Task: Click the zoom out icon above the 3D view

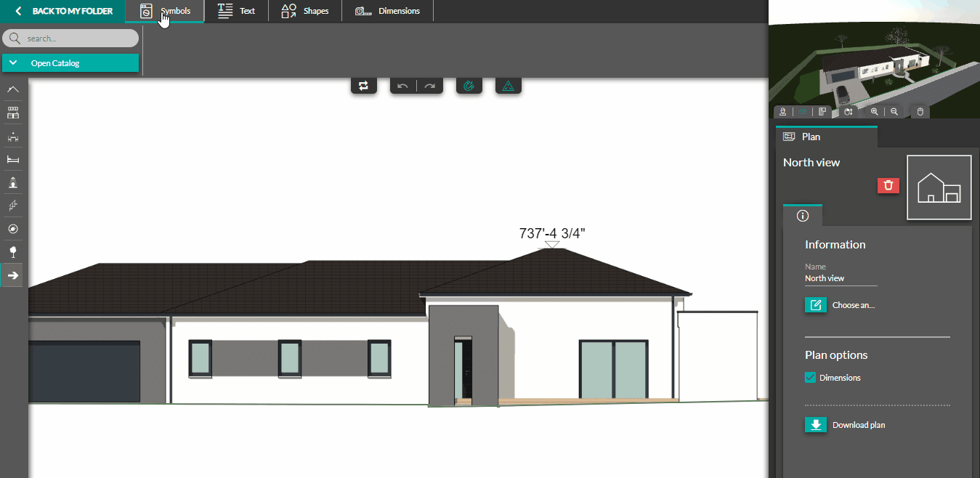Action: [x=894, y=111]
